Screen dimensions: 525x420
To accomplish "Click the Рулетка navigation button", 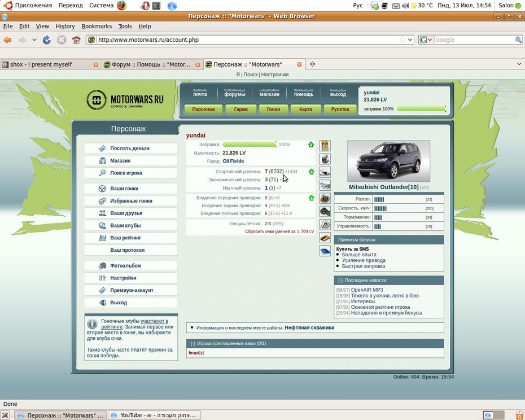I will click(340, 109).
